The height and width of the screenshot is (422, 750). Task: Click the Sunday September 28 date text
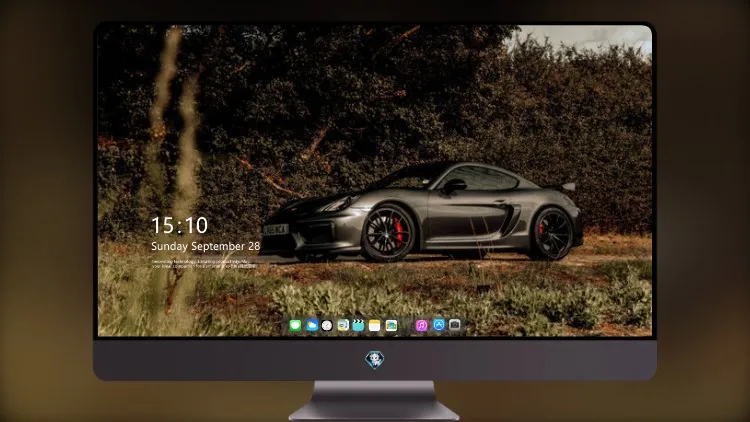click(x=205, y=246)
